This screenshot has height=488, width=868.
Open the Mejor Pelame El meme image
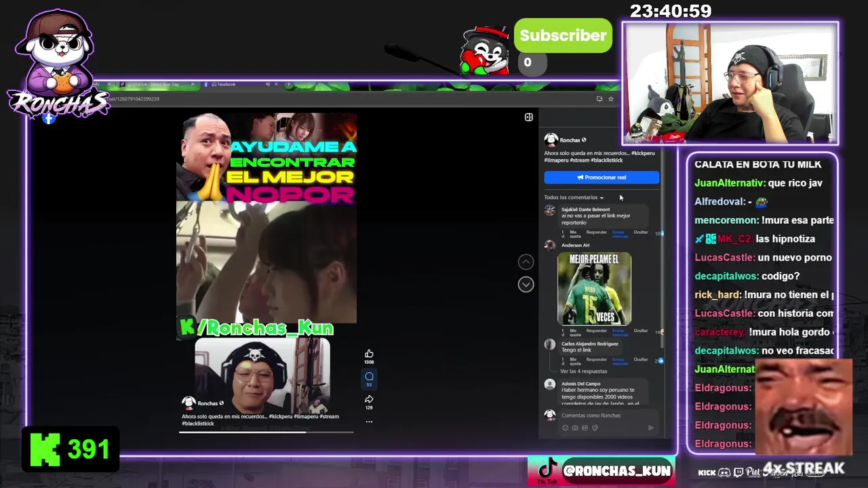tap(594, 289)
